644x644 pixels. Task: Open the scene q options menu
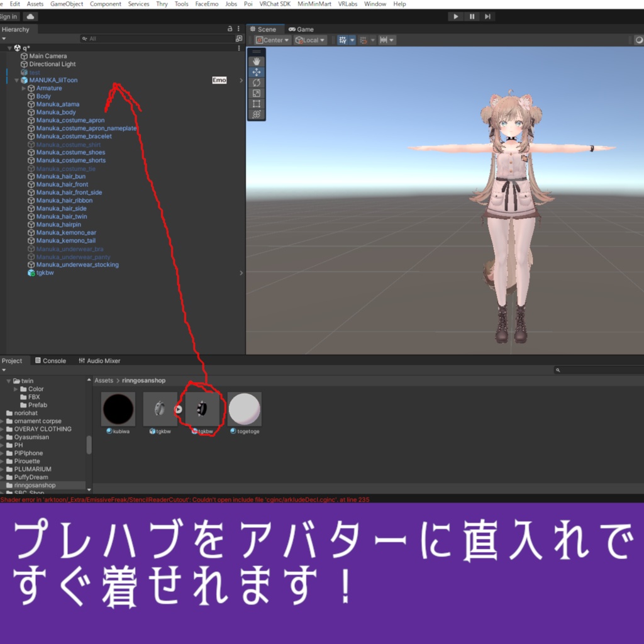tap(238, 48)
